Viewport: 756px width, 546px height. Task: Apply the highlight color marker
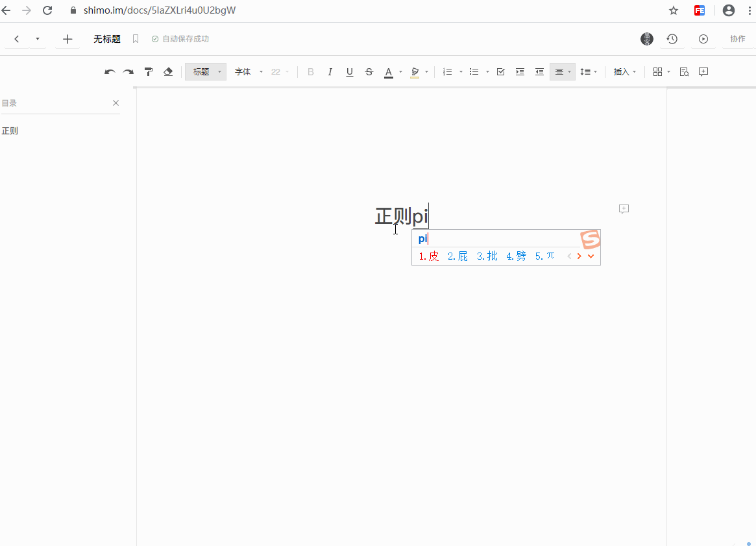tap(415, 72)
